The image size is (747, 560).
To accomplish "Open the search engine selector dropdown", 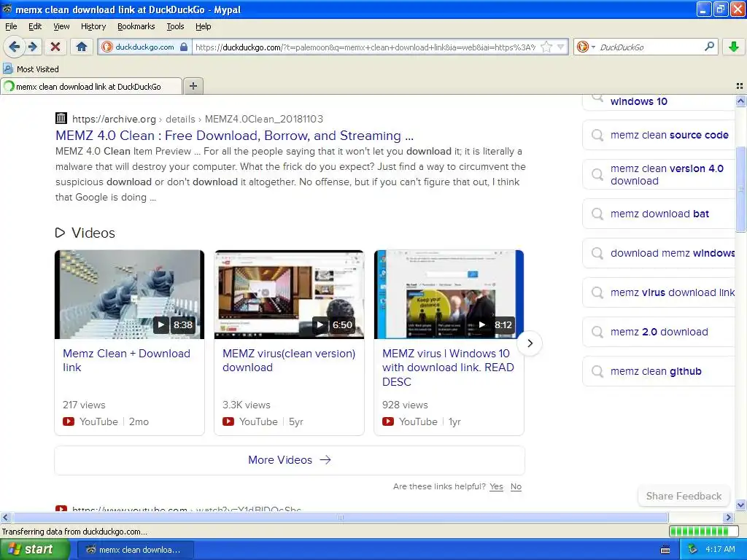I will (x=586, y=47).
